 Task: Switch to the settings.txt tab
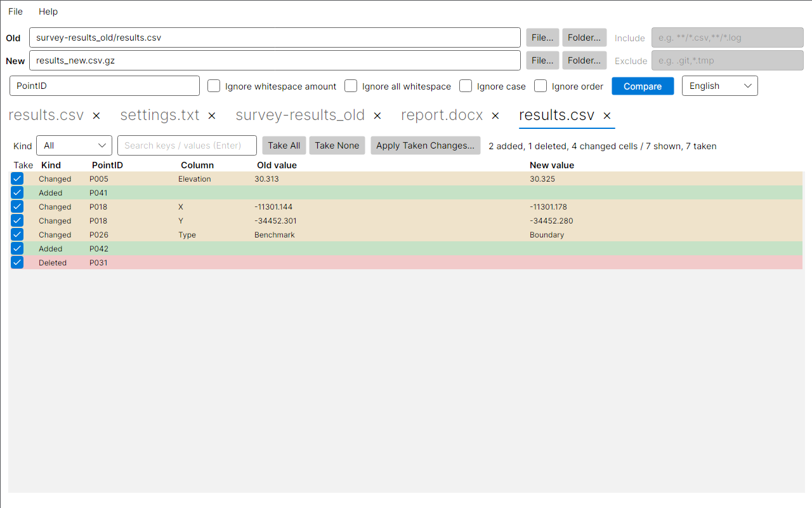click(160, 116)
